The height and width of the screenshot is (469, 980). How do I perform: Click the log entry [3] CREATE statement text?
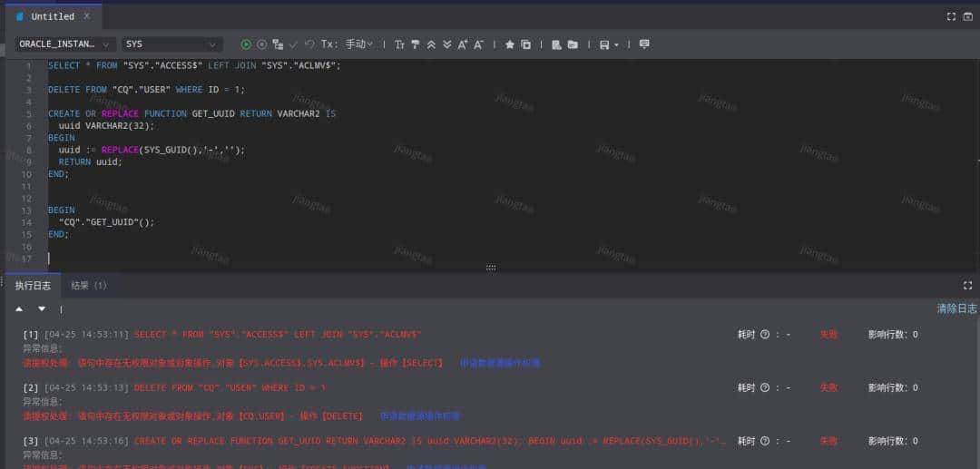(x=430, y=441)
